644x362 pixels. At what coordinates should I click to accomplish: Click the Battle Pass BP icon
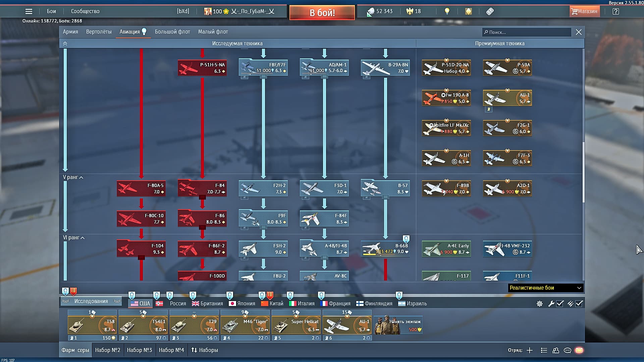pos(490,11)
